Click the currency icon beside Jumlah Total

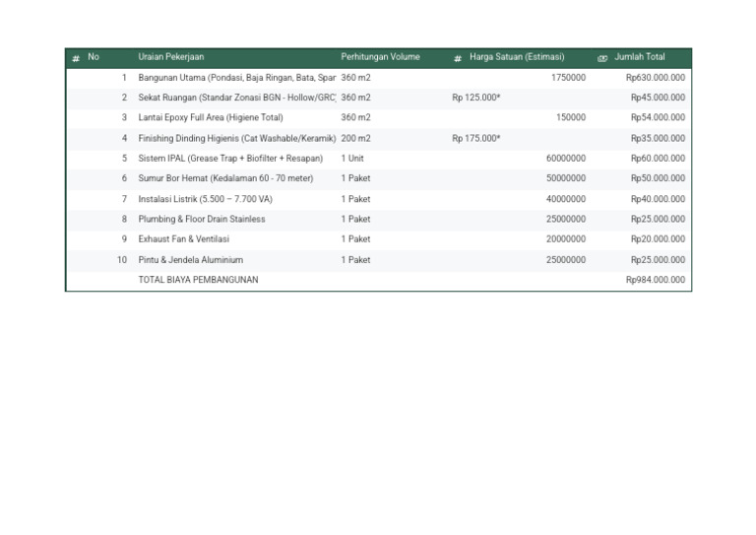[602, 58]
